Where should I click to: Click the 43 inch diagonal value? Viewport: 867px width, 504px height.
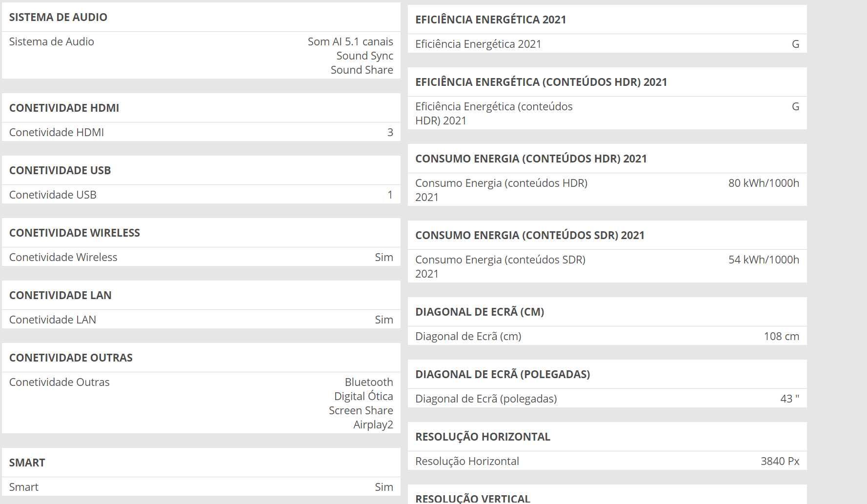(x=789, y=399)
